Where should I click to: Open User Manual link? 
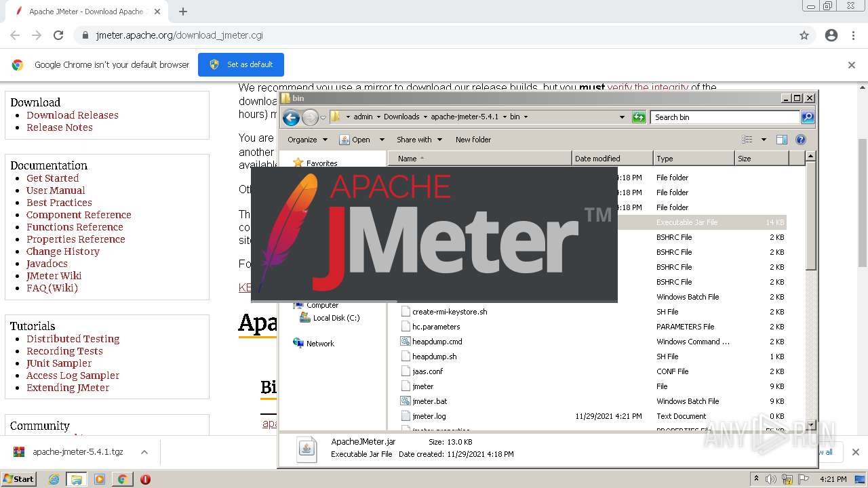point(56,190)
